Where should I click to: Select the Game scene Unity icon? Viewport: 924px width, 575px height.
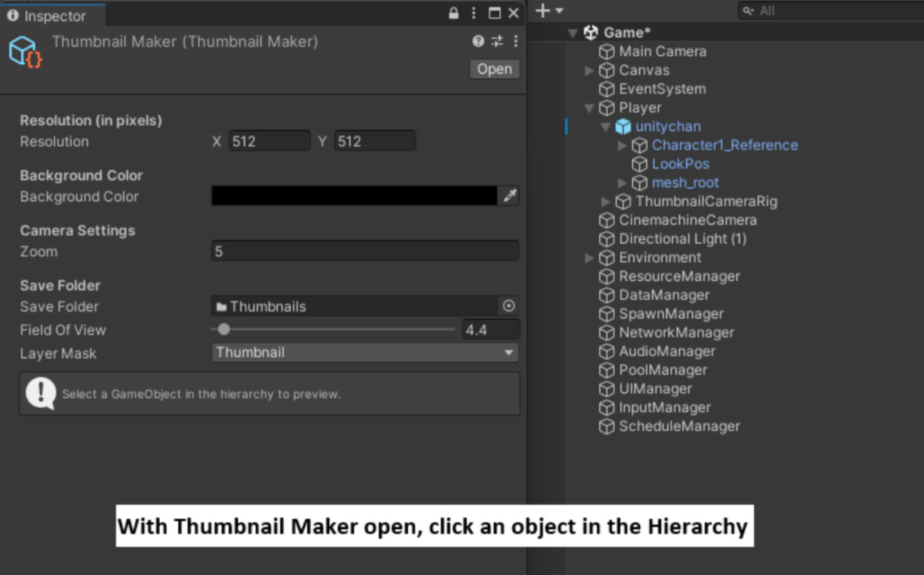coord(591,32)
